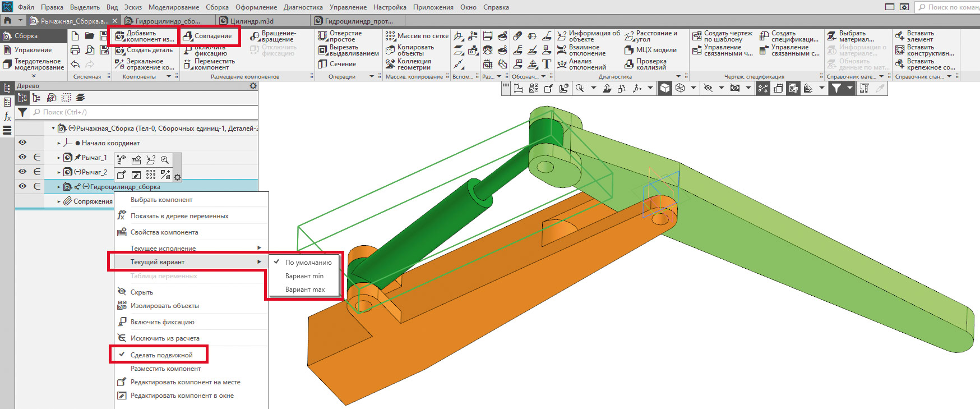Activate the Section cut tool

pyautogui.click(x=322, y=64)
